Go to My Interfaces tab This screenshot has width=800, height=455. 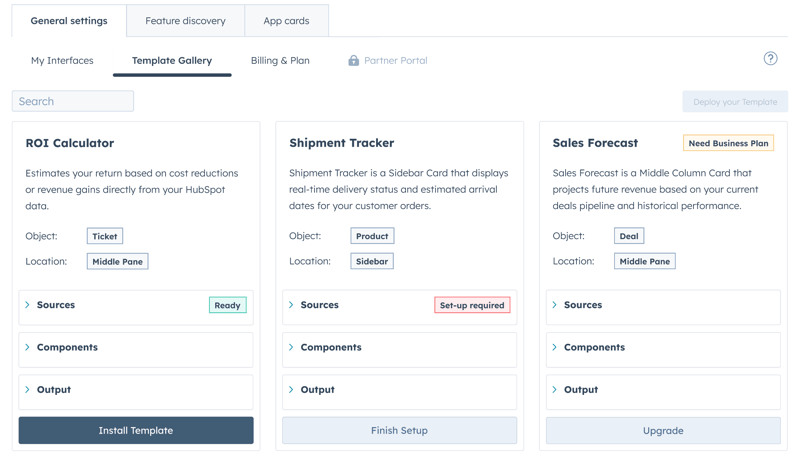[62, 61]
